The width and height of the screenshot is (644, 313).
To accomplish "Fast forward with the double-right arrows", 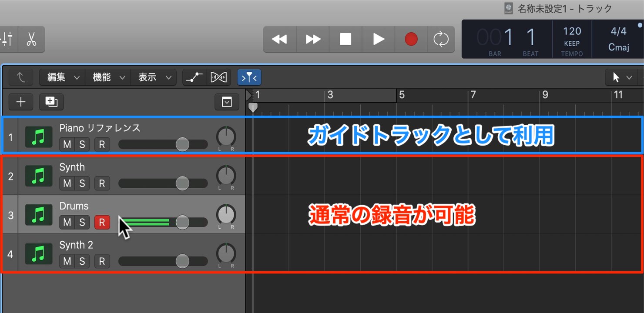I will pyautogui.click(x=313, y=39).
